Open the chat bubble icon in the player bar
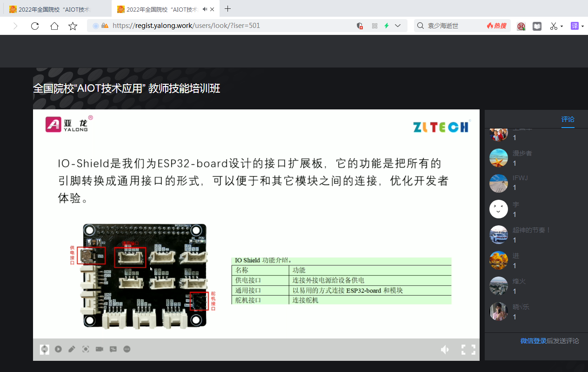This screenshot has height=372, width=588. coord(113,349)
